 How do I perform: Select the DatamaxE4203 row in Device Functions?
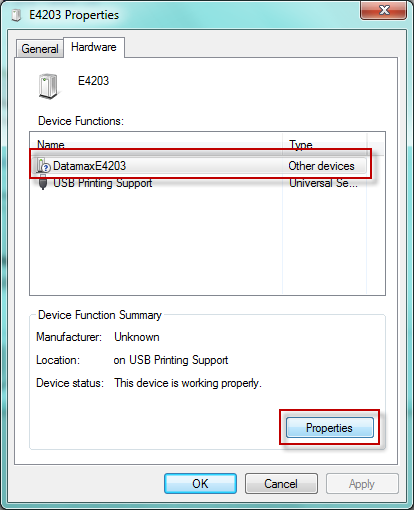(201, 166)
